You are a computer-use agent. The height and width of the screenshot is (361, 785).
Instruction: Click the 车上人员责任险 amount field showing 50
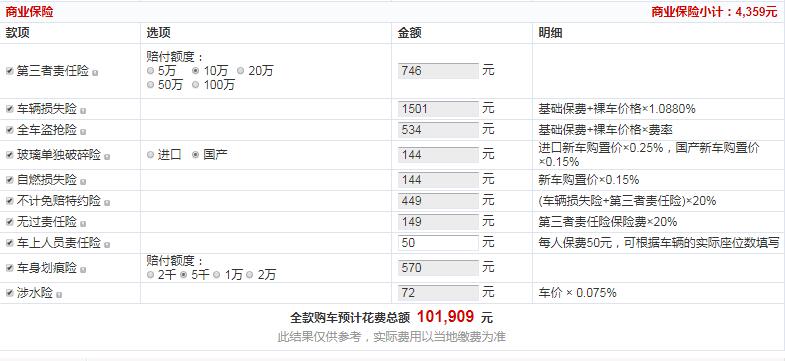point(439,243)
